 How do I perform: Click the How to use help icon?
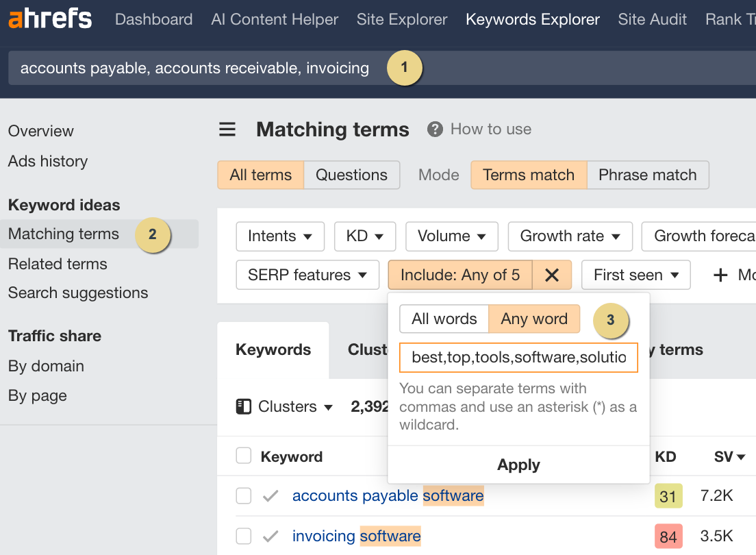click(434, 129)
